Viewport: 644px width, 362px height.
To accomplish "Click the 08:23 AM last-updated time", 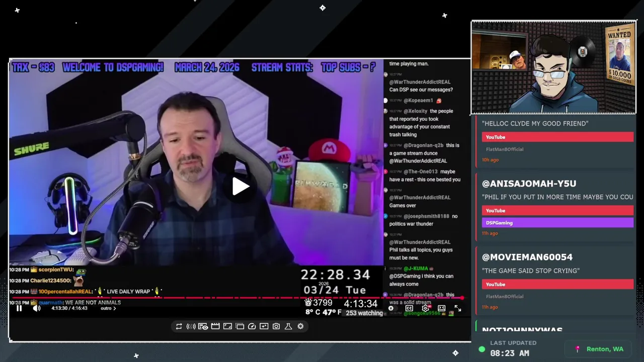I will pyautogui.click(x=510, y=353).
